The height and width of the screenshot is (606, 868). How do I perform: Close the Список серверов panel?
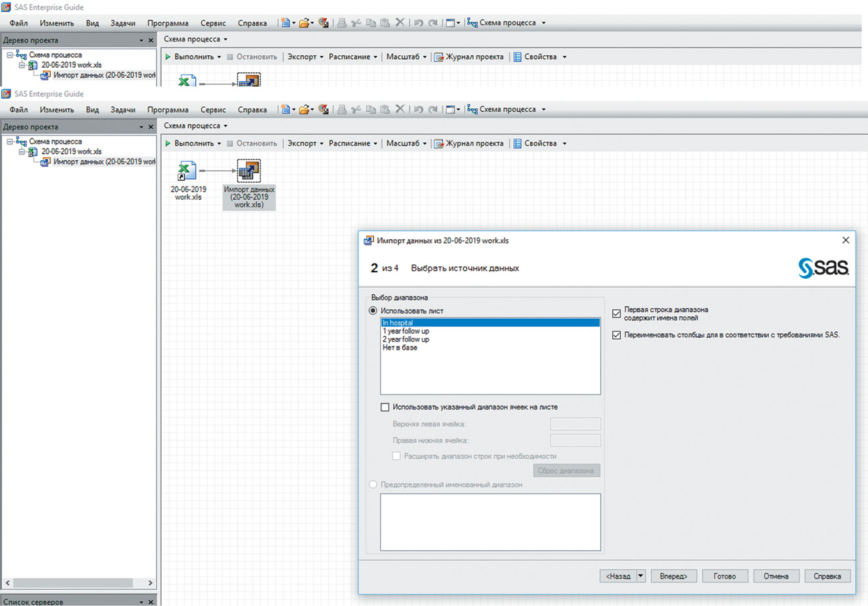(151, 601)
